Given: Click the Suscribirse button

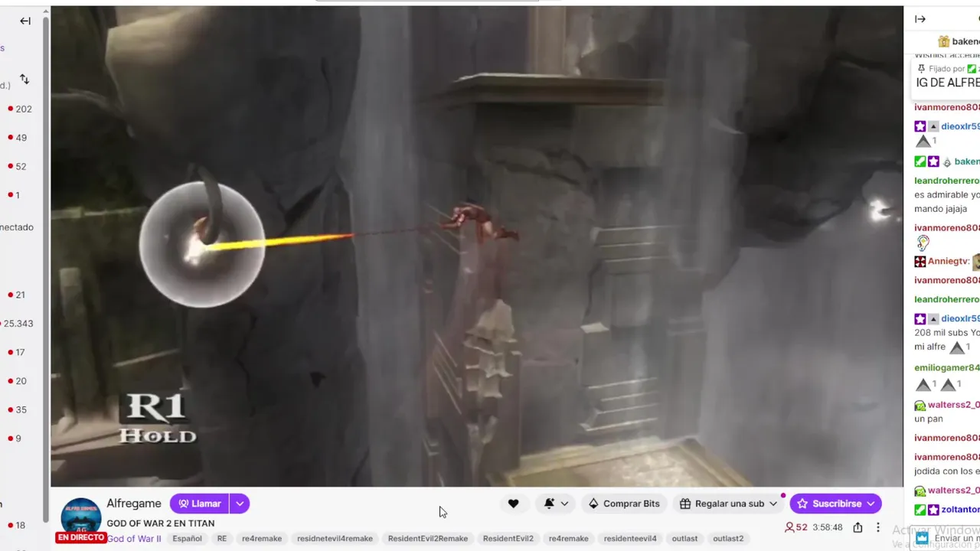Looking at the screenshot, I should coord(835,504).
